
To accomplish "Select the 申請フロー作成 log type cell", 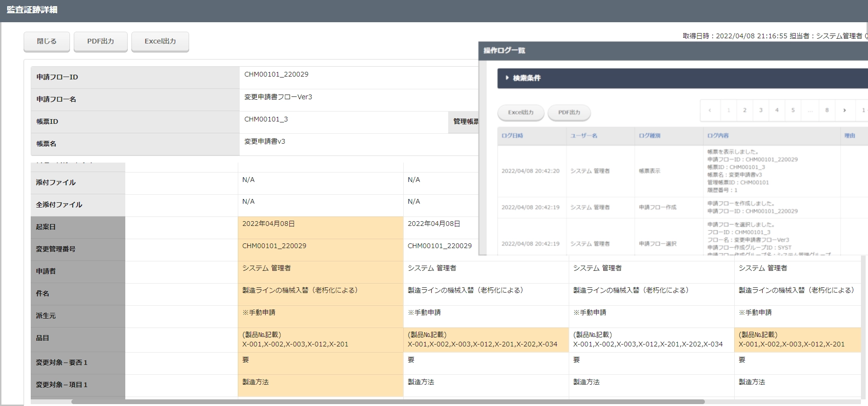I will [669, 207].
